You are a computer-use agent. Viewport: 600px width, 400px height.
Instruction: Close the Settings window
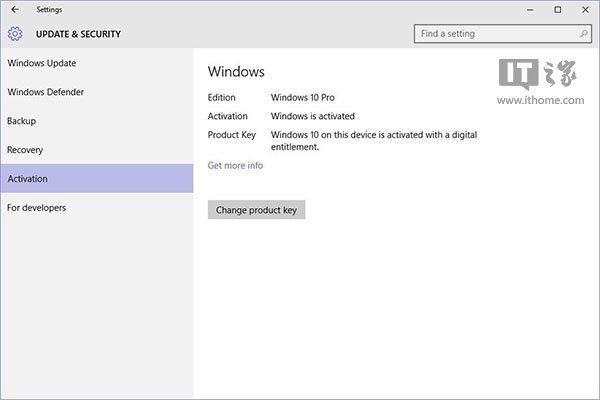click(x=585, y=10)
